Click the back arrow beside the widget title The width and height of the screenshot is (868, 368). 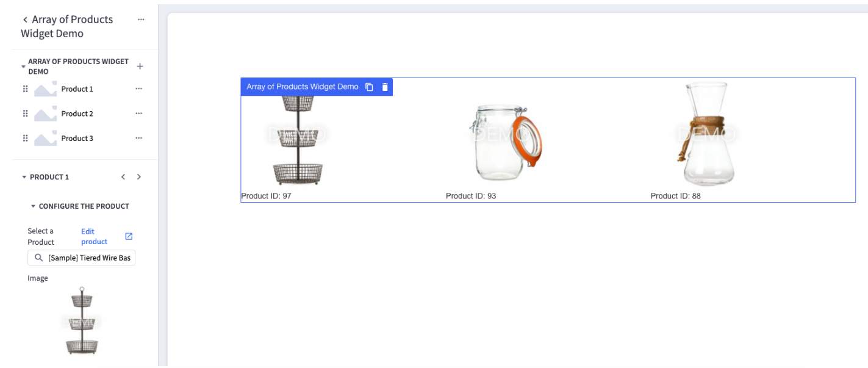[24, 19]
